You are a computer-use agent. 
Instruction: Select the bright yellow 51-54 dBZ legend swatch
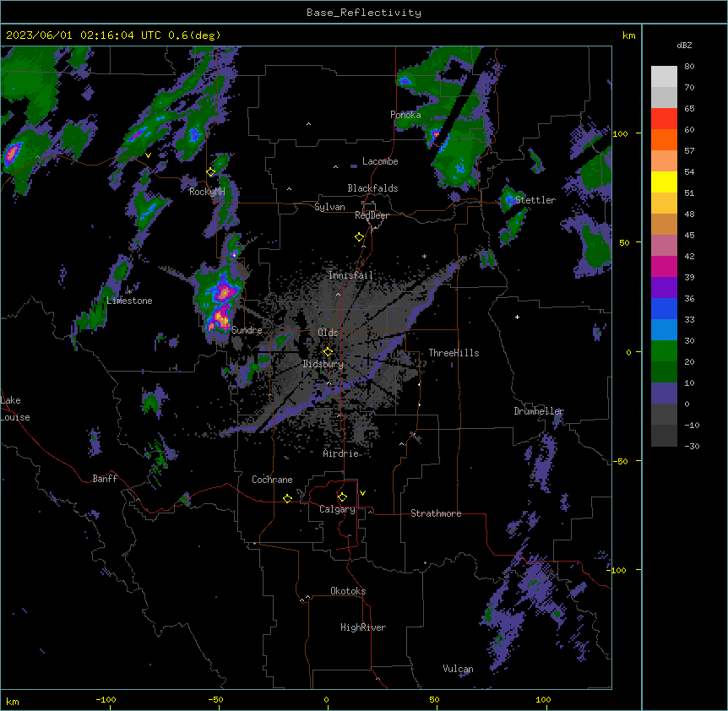[x=664, y=182]
